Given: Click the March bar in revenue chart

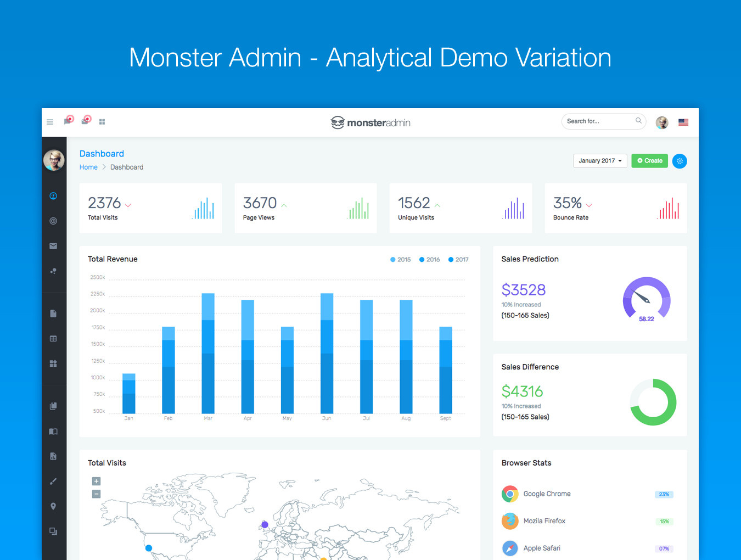Looking at the screenshot, I should pos(208,354).
